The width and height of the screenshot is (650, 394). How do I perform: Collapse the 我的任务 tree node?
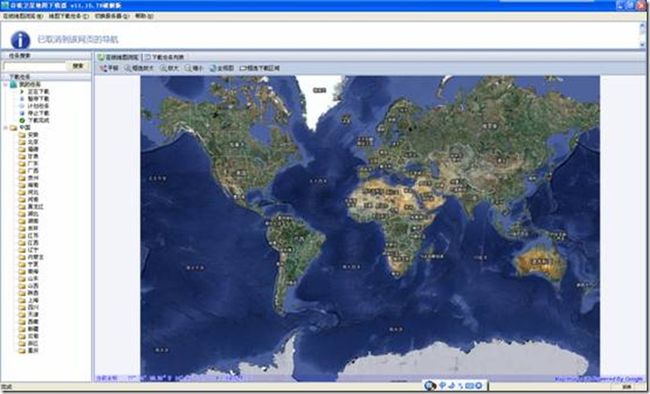click(5, 84)
